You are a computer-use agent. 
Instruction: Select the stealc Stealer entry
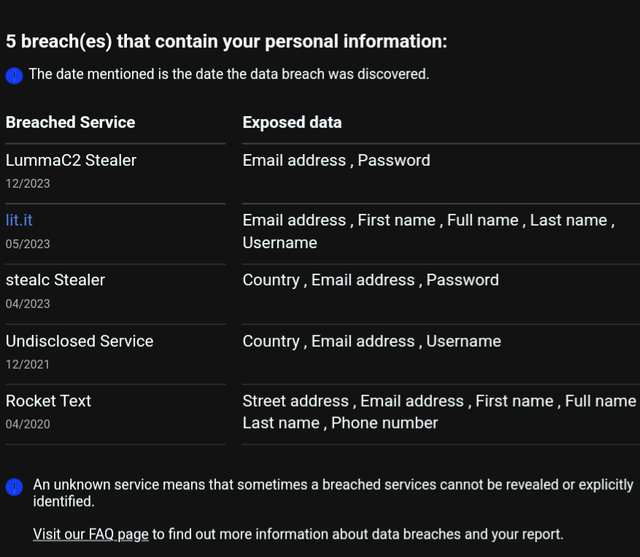pos(55,280)
